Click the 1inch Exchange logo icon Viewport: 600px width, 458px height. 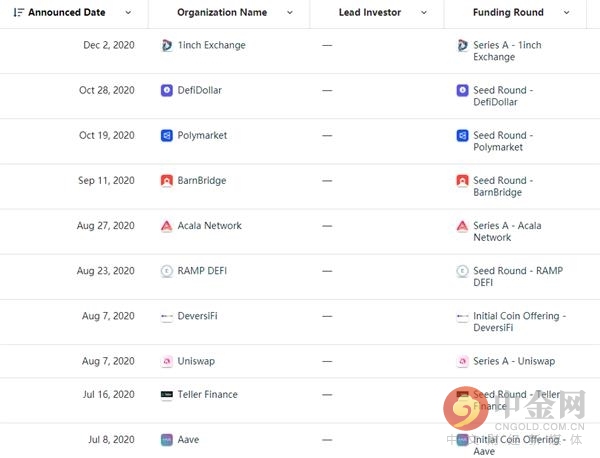click(x=166, y=45)
